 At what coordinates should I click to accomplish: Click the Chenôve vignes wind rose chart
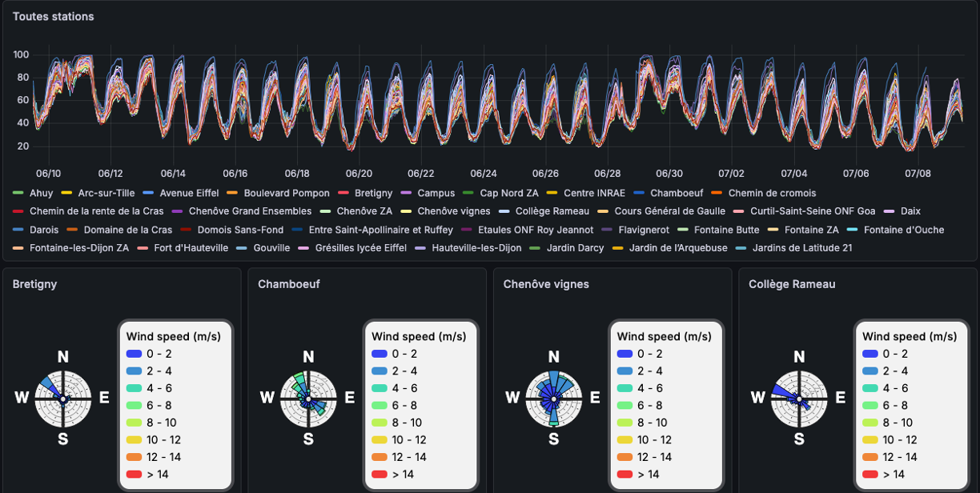[x=553, y=399]
